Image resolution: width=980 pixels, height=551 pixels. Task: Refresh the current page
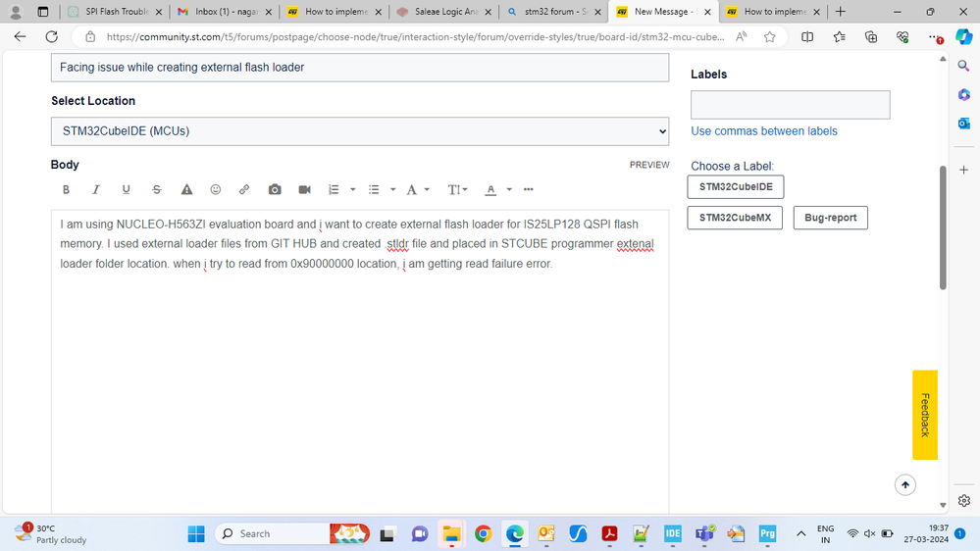52,37
